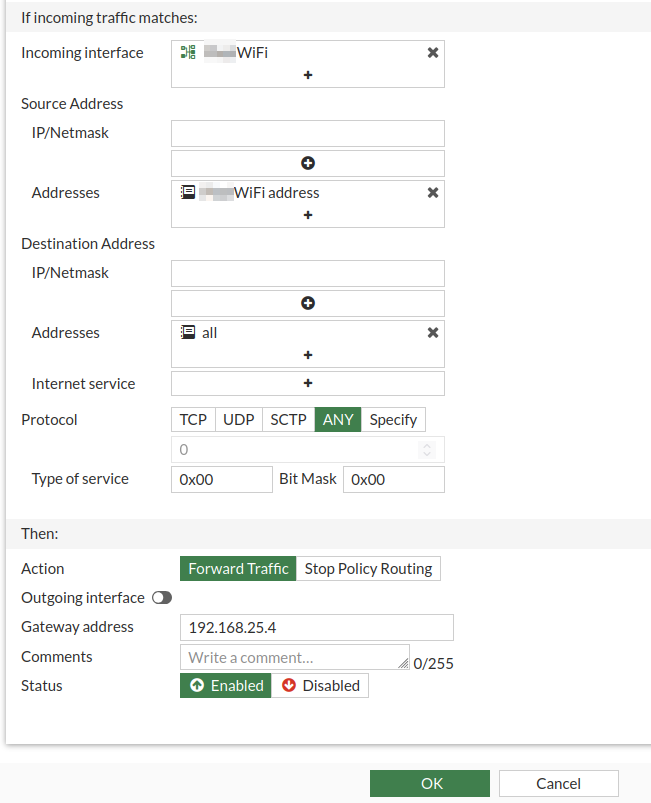The height and width of the screenshot is (803, 651).
Task: Add another destination address with the plus icon
Action: [x=307, y=355]
